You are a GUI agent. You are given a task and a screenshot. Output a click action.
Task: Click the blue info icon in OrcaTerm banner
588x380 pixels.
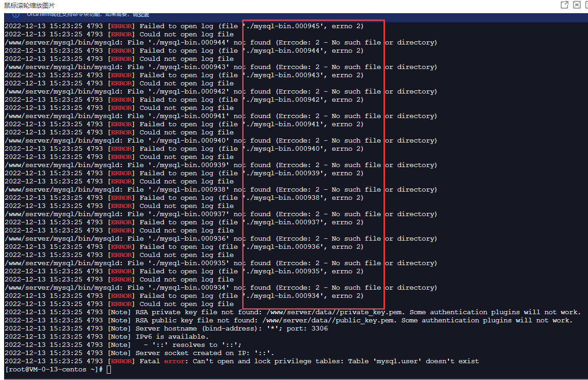coord(16,15)
